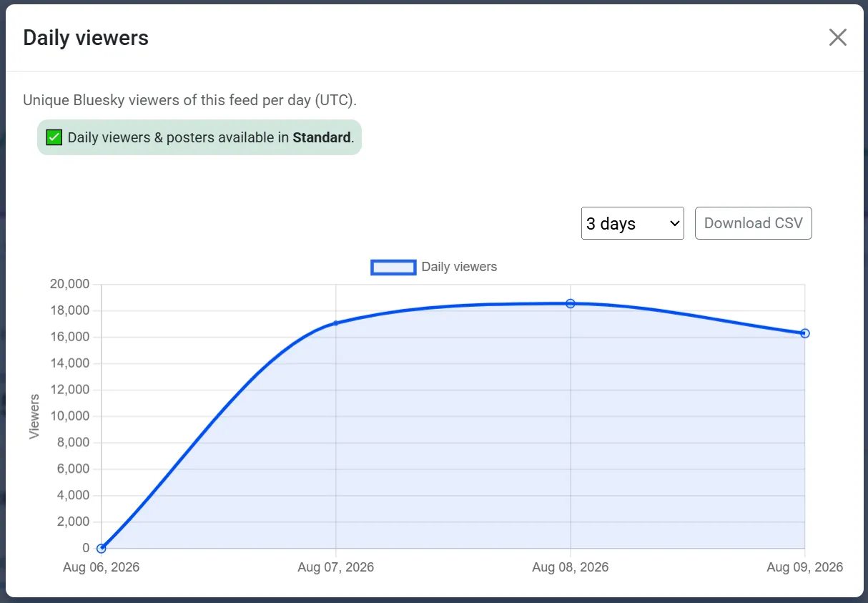This screenshot has width=868, height=603.
Task: Click the Daily viewers & posters notice banner
Action: tap(199, 137)
